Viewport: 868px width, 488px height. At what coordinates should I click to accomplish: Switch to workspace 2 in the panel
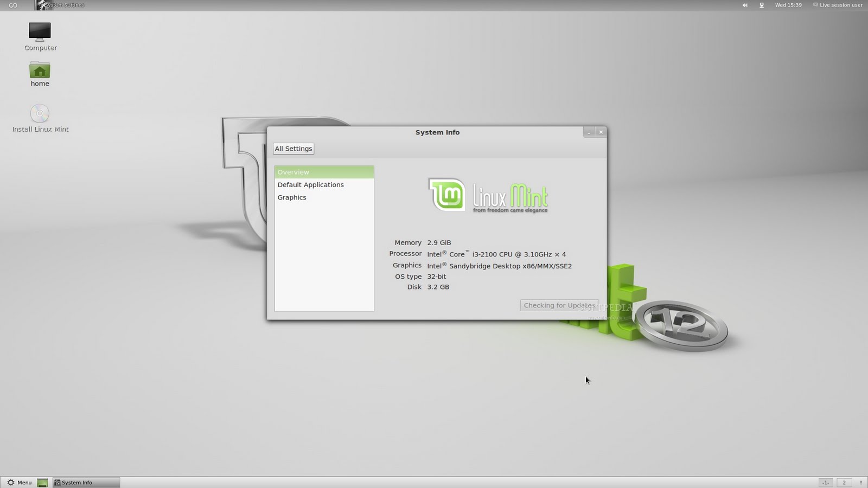click(844, 482)
